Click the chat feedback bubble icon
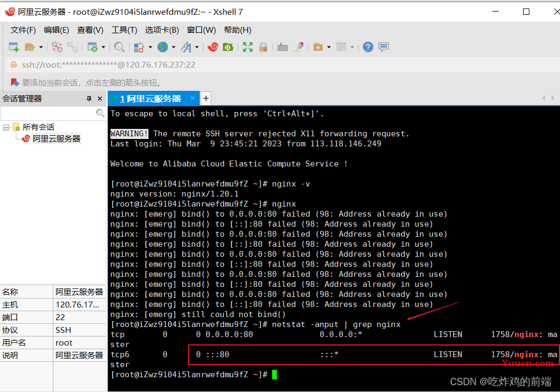 coord(384,47)
